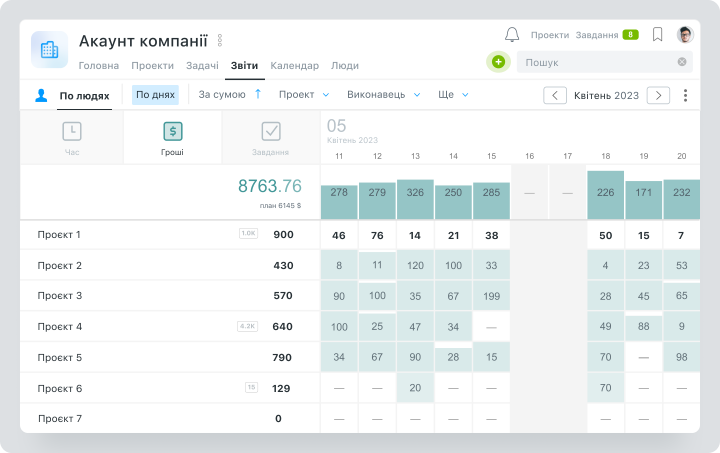Expand the Ще filter dropdown
The height and width of the screenshot is (453, 720).
click(453, 95)
